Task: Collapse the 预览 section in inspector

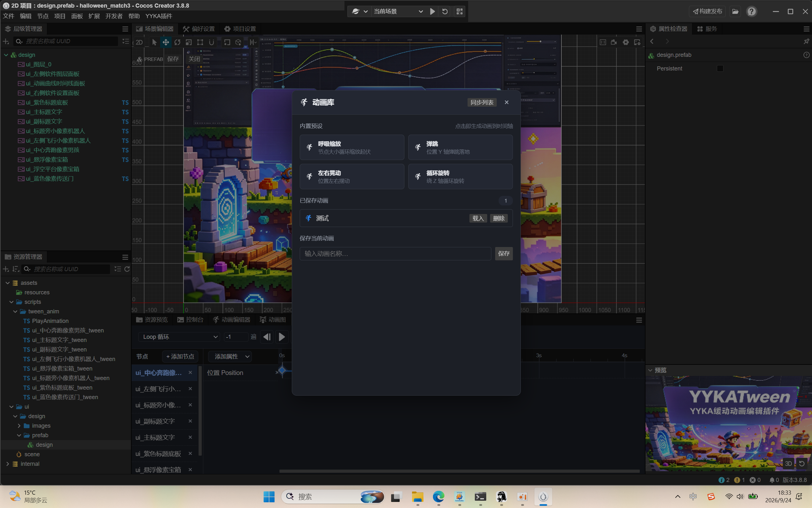Action: click(x=650, y=370)
